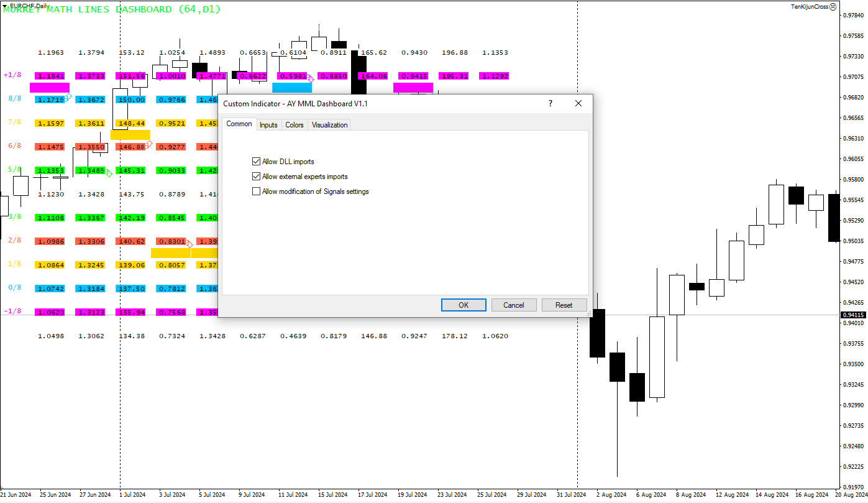Open the Colors tab

(x=295, y=125)
